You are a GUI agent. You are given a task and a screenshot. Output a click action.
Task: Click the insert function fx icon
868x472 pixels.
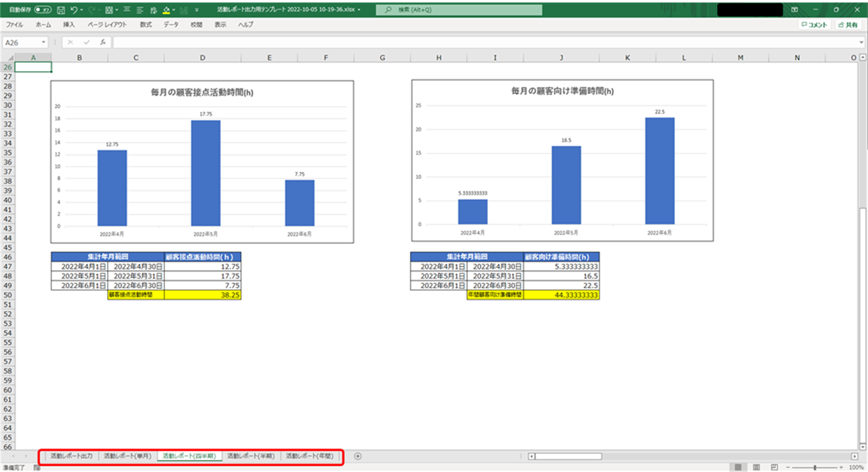[x=103, y=42]
